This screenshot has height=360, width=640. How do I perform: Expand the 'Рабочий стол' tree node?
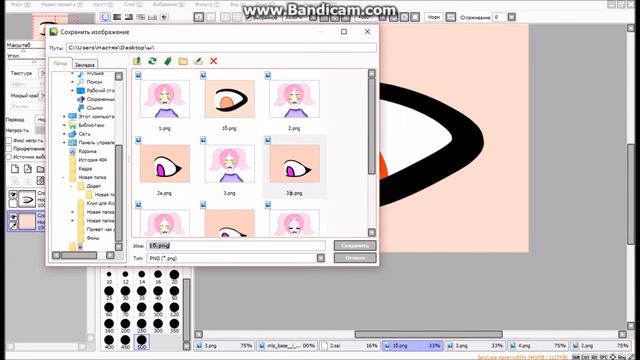73,91
